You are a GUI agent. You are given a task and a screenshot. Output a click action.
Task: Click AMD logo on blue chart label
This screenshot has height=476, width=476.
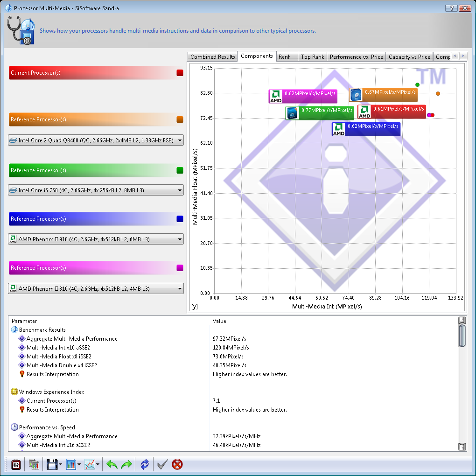coord(339,129)
